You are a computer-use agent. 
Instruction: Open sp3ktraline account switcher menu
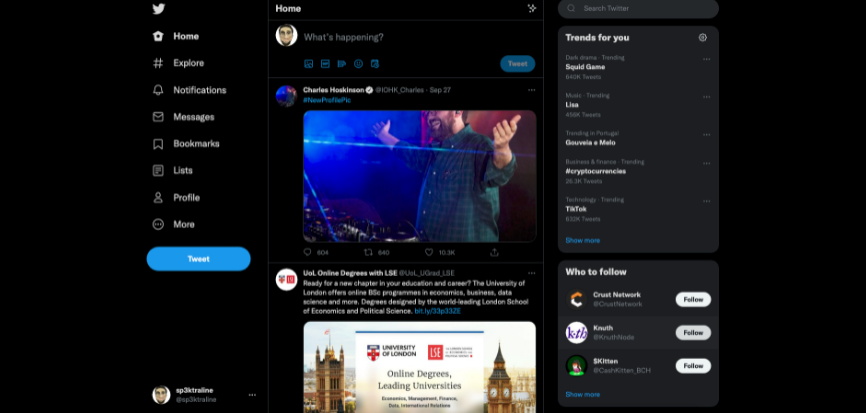pos(252,395)
